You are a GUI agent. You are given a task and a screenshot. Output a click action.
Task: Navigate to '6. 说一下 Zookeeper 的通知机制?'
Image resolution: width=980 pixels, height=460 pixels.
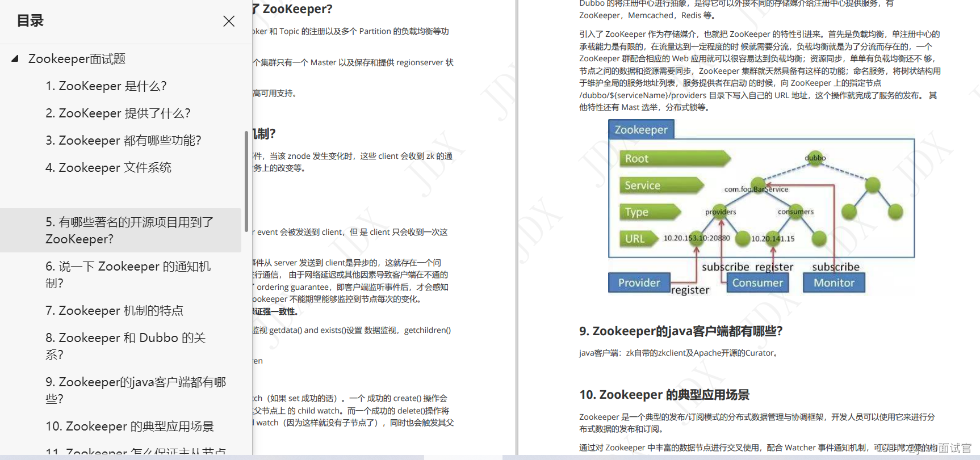point(128,275)
